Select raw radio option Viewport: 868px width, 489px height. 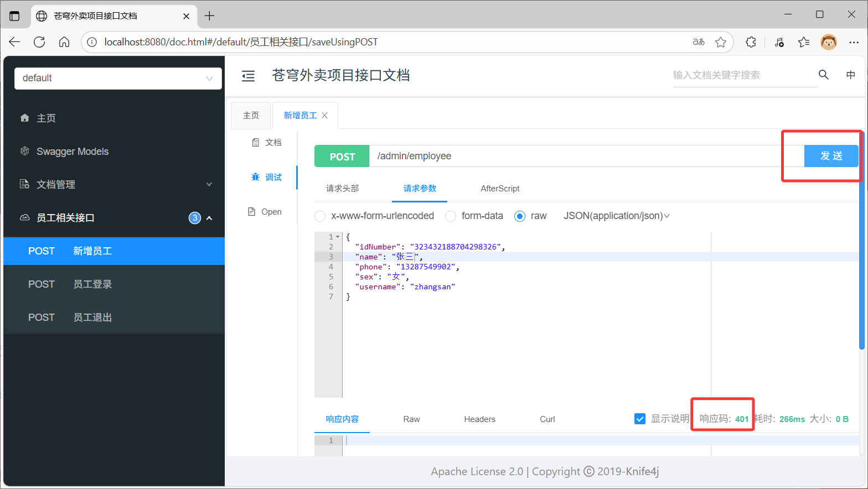tap(519, 216)
